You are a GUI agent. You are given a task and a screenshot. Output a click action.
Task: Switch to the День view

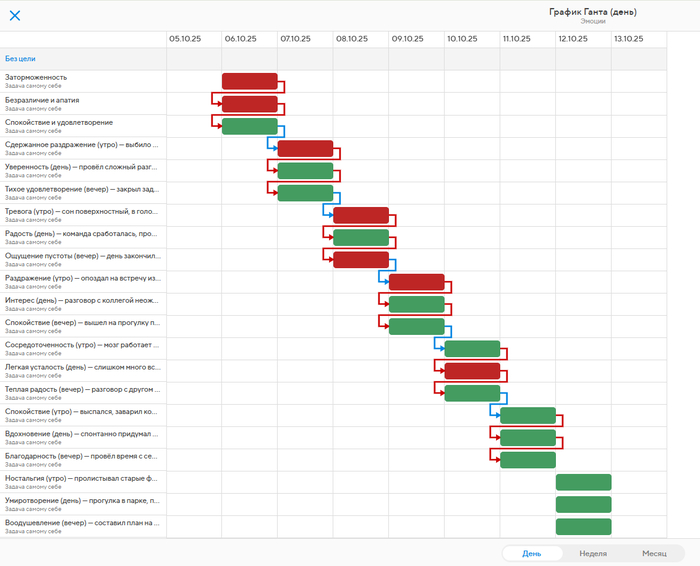pyautogui.click(x=532, y=553)
